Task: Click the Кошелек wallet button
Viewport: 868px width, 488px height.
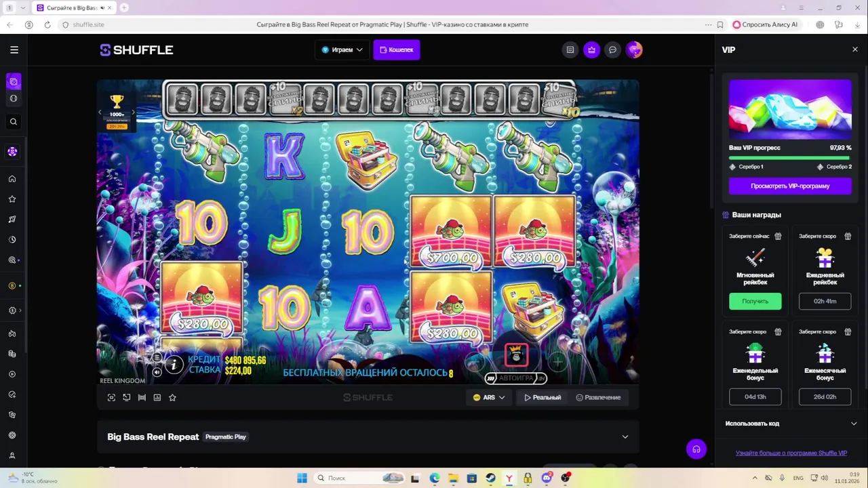Action: click(x=397, y=49)
